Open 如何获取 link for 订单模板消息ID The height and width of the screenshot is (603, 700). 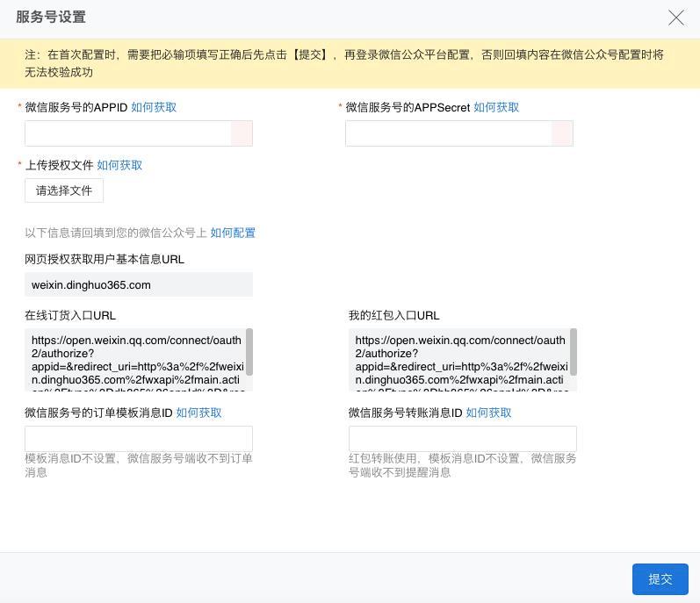tap(198, 413)
